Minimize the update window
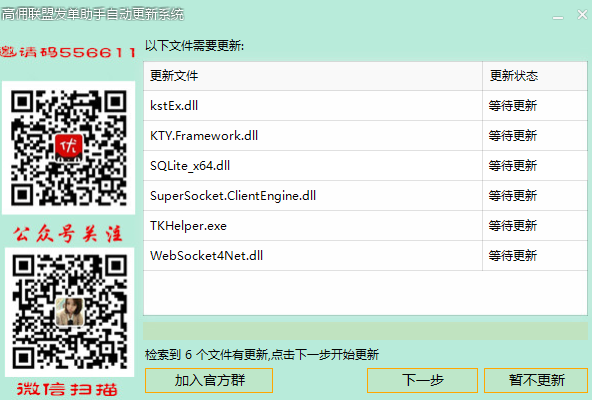 point(558,15)
